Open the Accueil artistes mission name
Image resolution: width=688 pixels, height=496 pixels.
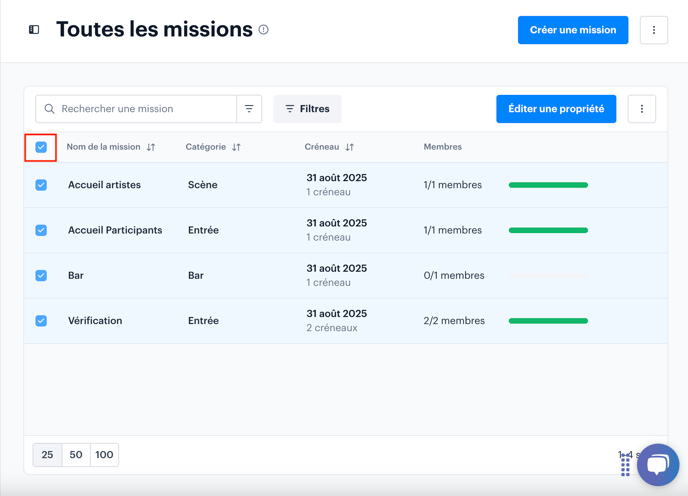[x=104, y=185]
